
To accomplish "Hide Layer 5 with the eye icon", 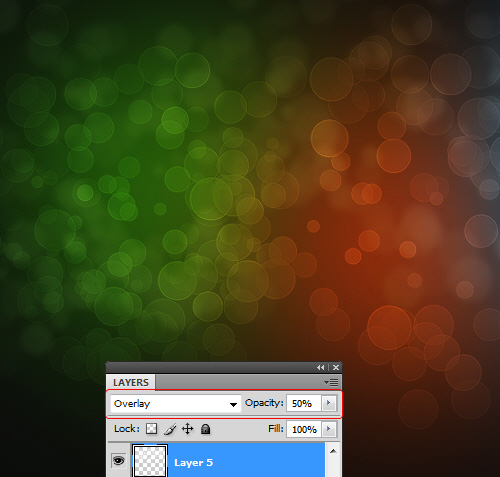I will (x=119, y=461).
